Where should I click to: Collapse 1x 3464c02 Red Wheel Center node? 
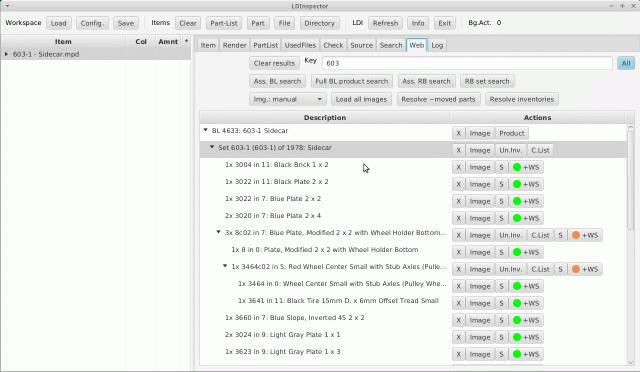pyautogui.click(x=225, y=266)
